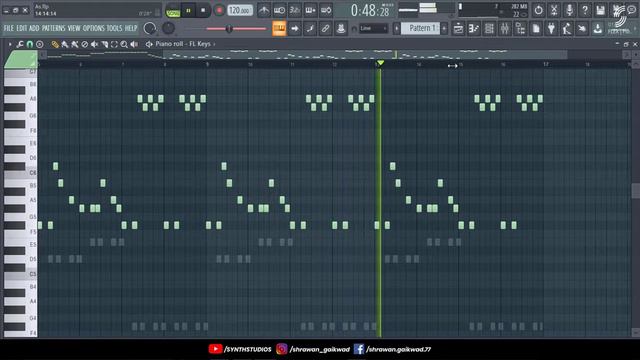Open the 'Pattern 1' selector dropdown
The height and width of the screenshot is (360, 640).
[x=420, y=28]
